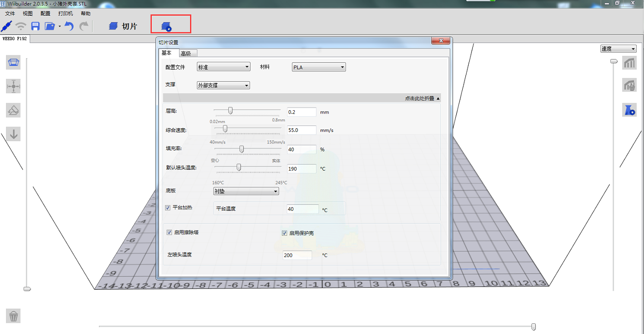Open the 打印机 menu
This screenshot has width=644, height=334.
66,13
